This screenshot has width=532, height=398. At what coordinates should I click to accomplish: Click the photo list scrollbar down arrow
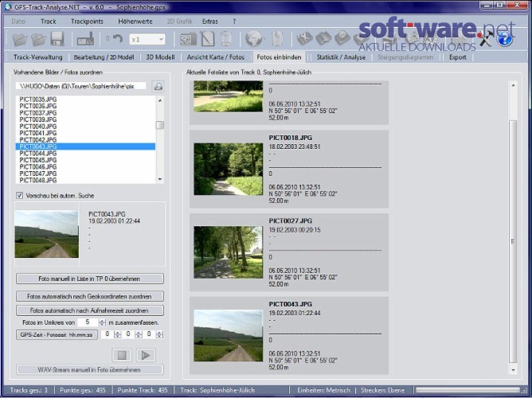click(513, 370)
